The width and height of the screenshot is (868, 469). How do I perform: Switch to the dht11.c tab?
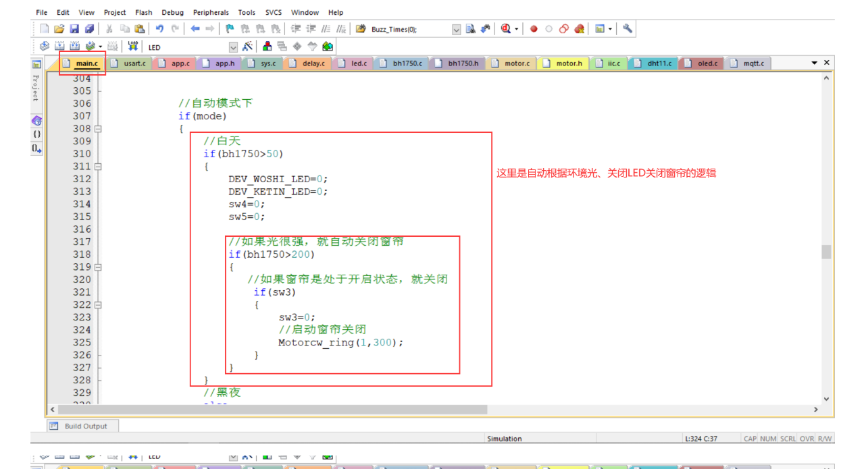pos(653,63)
